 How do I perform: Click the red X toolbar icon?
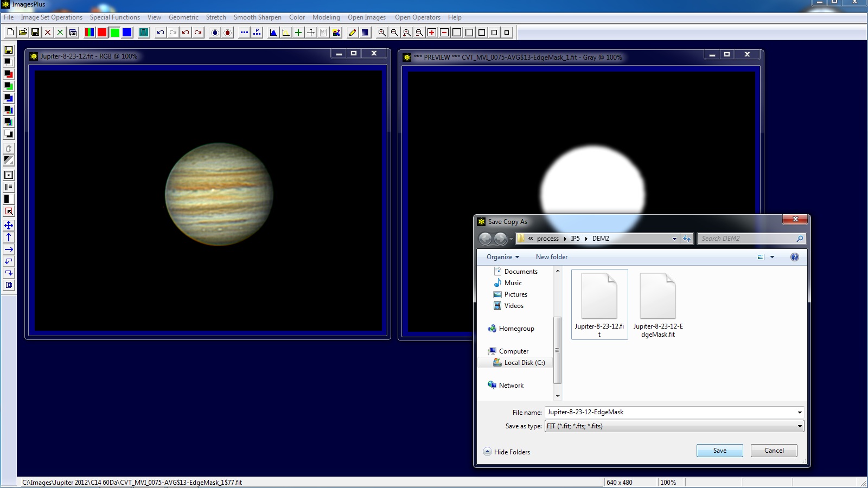point(48,33)
